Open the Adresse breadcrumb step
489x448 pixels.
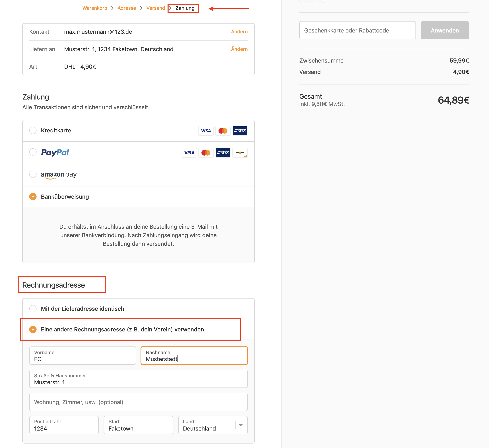(127, 8)
